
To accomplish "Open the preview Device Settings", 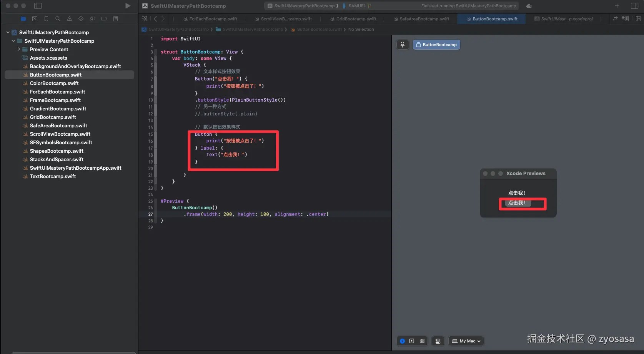I will click(438, 341).
